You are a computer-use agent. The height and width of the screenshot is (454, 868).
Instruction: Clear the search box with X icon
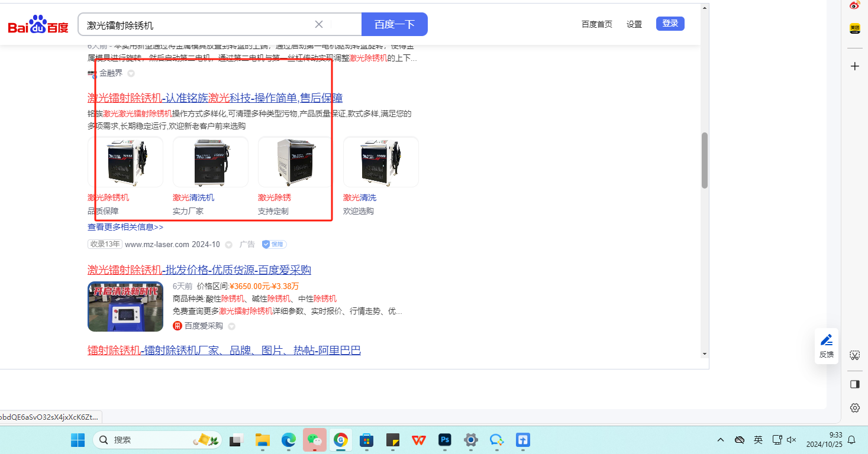(318, 24)
